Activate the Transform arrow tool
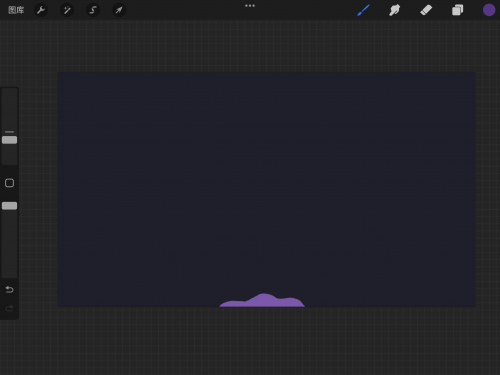Screen dimensions: 500x375 click(119, 10)
